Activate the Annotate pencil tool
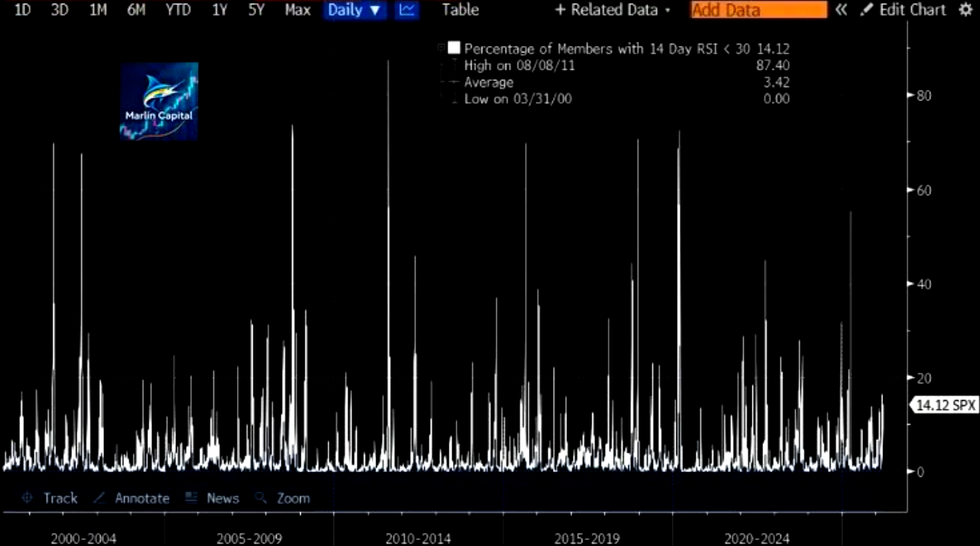Screen dimensions: 980x546 99,498
